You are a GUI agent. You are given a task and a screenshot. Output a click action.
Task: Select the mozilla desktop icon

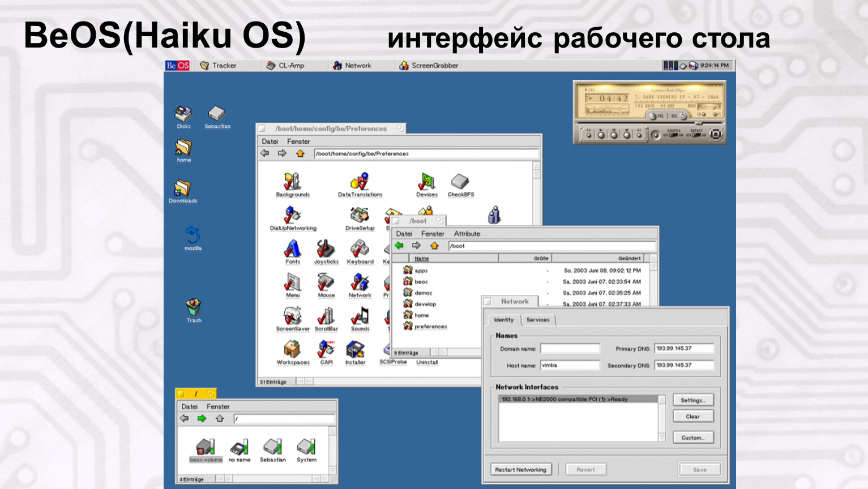click(193, 235)
